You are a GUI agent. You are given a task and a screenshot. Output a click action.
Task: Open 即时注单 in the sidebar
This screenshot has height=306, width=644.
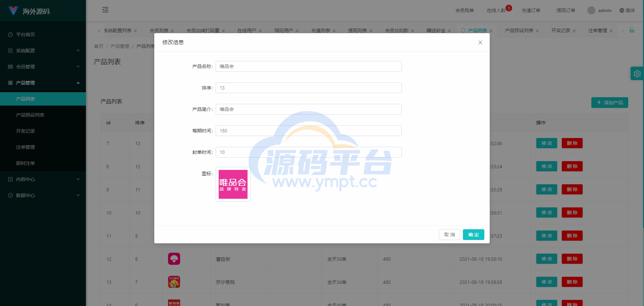[43, 163]
